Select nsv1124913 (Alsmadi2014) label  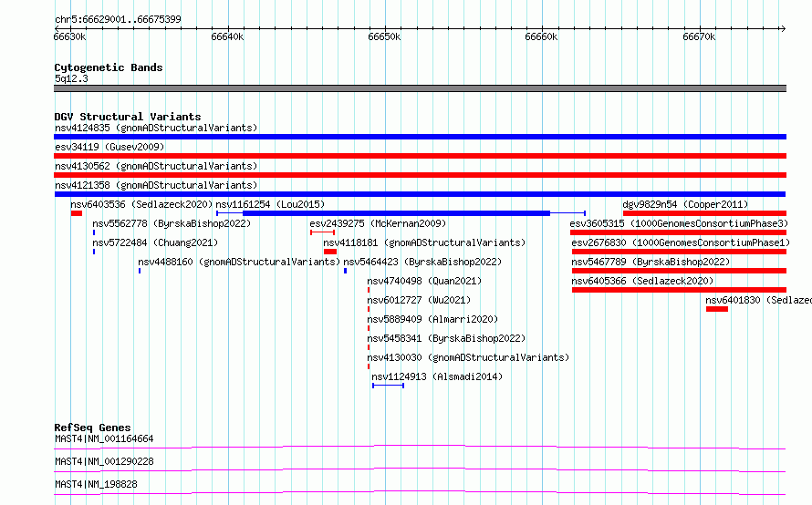[437, 376]
